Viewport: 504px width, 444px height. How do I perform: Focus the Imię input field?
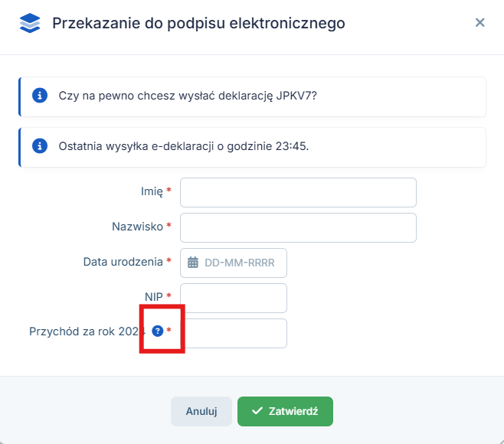tap(298, 193)
